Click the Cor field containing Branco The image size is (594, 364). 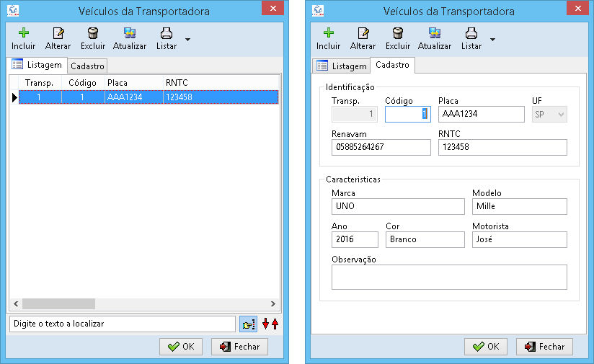tap(425, 240)
